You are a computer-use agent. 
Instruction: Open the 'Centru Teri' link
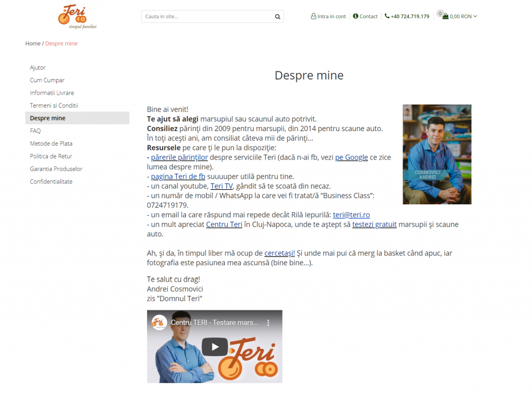[224, 225]
